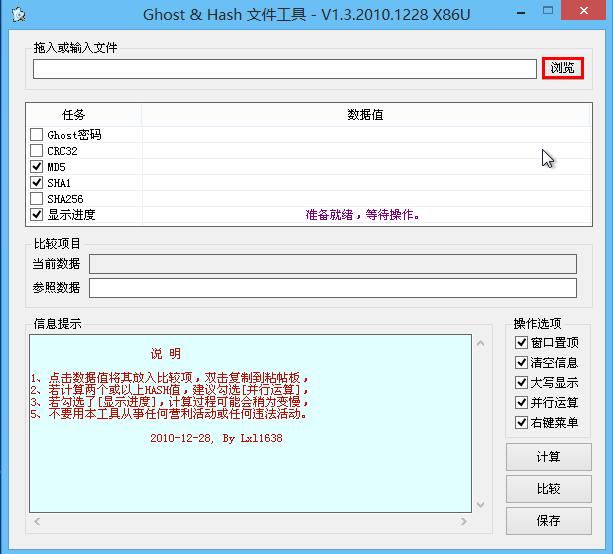Click the horizontal scroll right arrow

coord(464,521)
